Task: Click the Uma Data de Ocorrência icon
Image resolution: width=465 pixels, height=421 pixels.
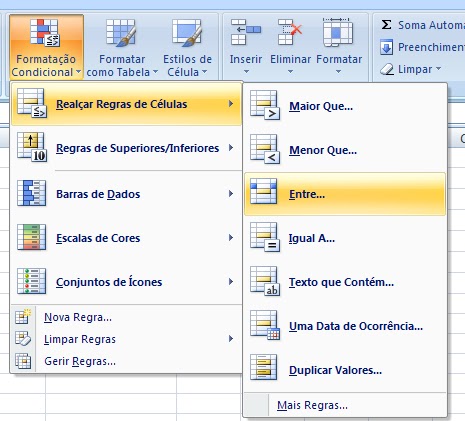Action: coord(265,325)
